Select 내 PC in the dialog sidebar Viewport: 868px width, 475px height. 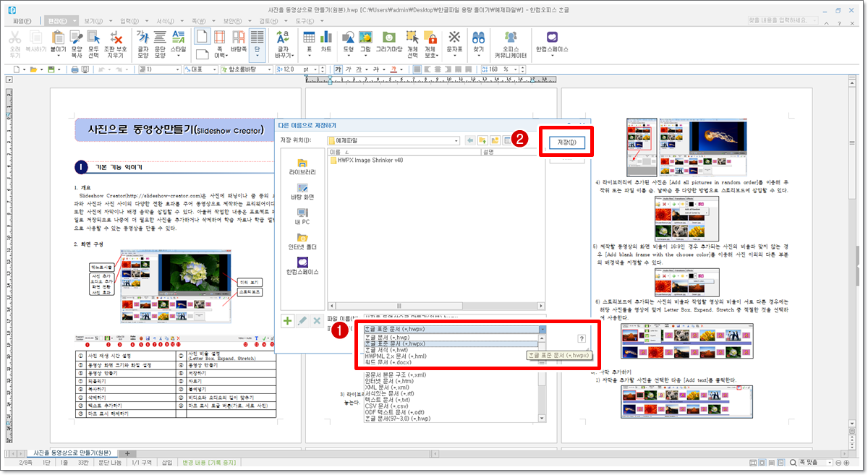click(302, 216)
